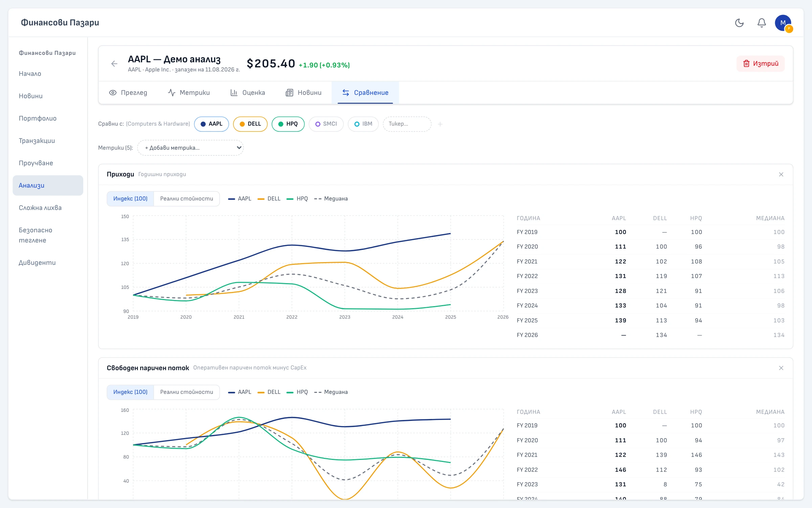Click the newspaper icon on Новини tab
Image resolution: width=812 pixels, height=508 pixels.
tap(289, 93)
